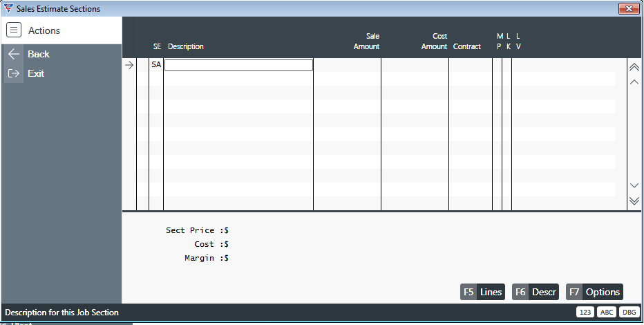
Task: Select the Exit menu item
Action: [x=36, y=73]
